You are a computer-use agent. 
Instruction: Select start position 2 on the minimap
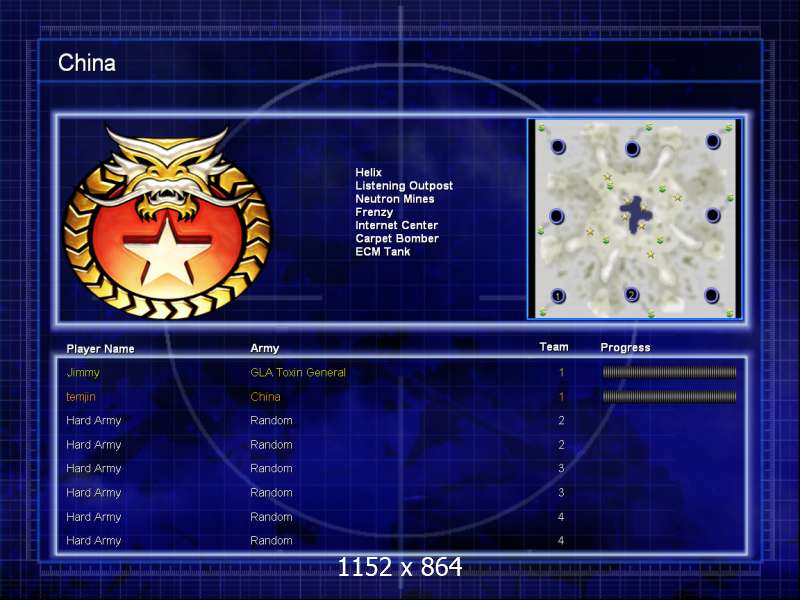pos(632,294)
